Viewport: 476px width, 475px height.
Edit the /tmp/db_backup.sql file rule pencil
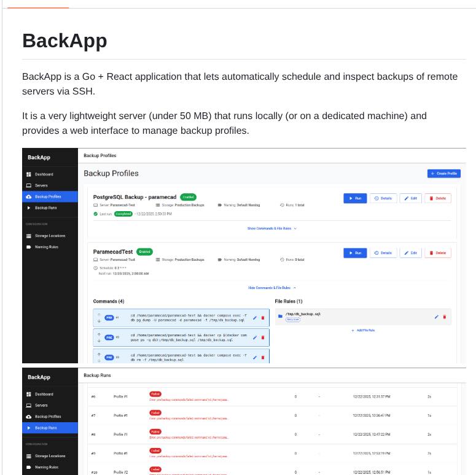(x=436, y=317)
